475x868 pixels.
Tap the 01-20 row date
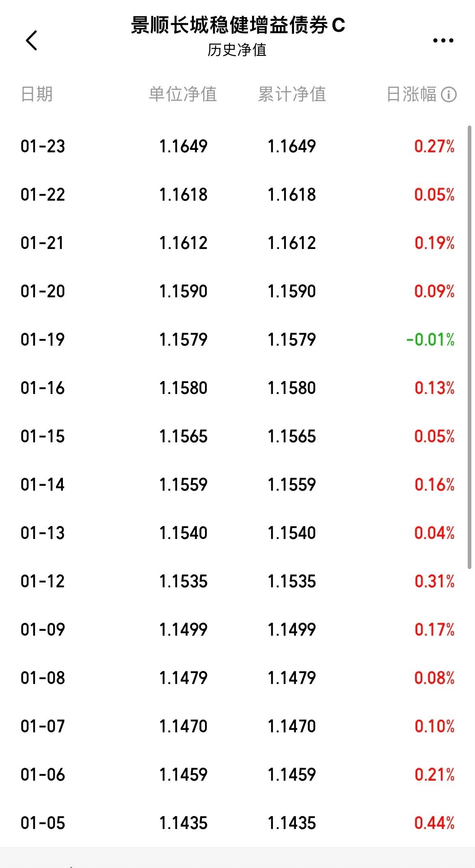(x=43, y=291)
